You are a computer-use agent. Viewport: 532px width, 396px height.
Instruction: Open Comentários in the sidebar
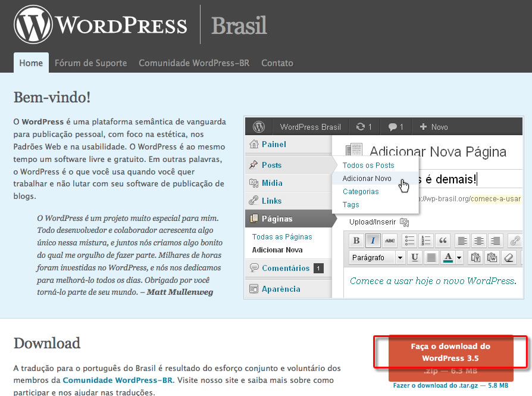286,268
